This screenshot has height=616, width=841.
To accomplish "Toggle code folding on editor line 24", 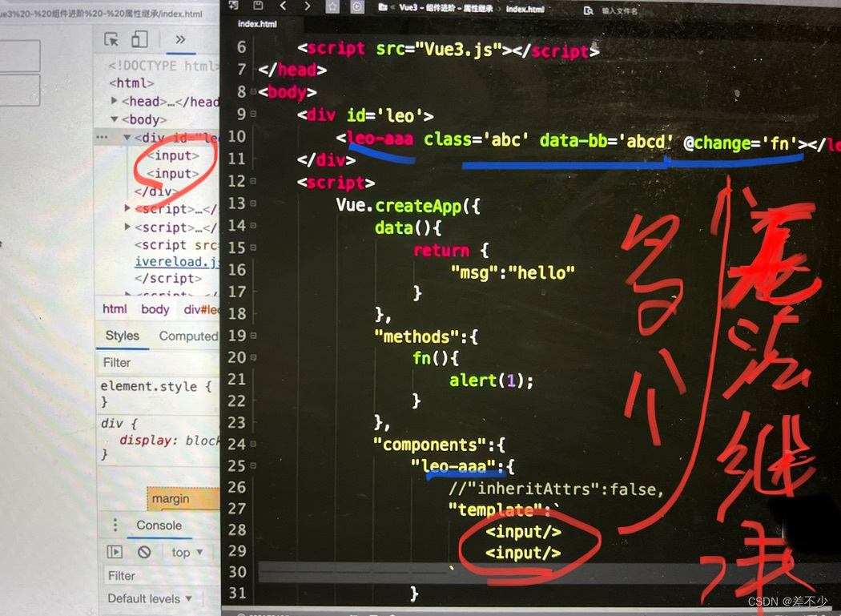I will (254, 445).
